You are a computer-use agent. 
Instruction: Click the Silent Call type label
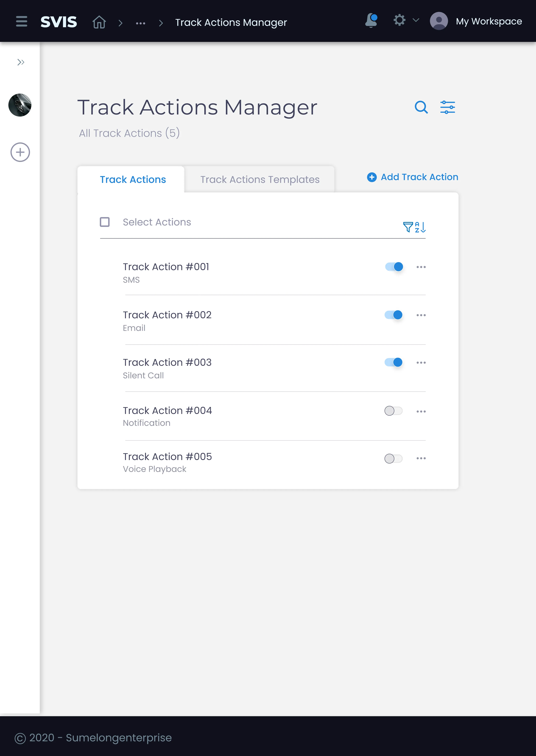pyautogui.click(x=143, y=375)
